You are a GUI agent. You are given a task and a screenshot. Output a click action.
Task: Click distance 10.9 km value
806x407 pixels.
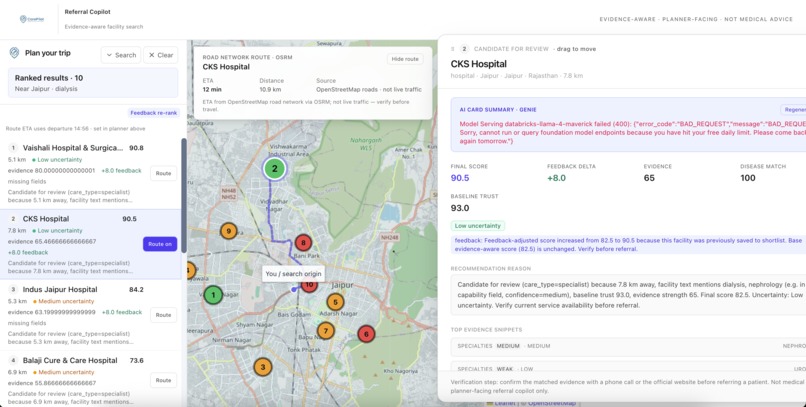270,89
